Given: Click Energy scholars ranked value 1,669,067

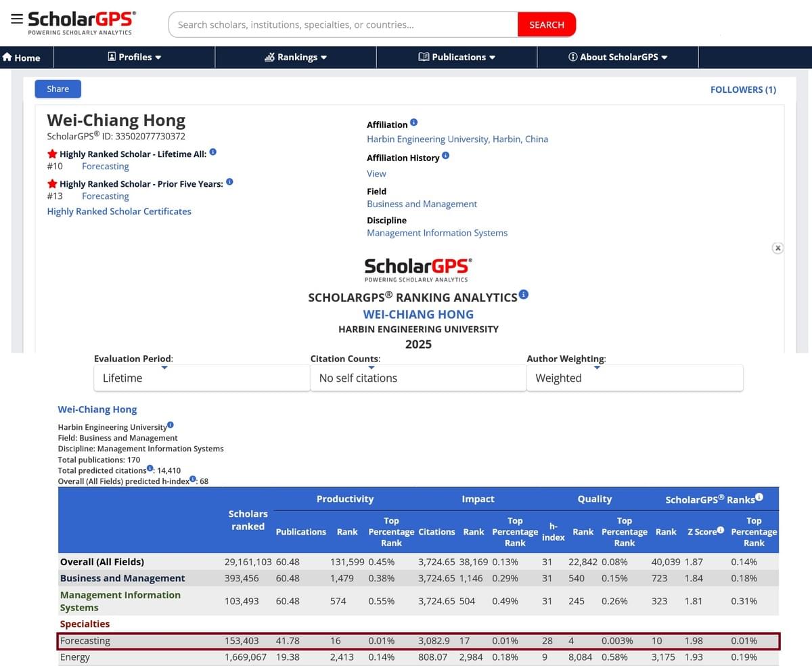Looking at the screenshot, I should tap(246, 657).
